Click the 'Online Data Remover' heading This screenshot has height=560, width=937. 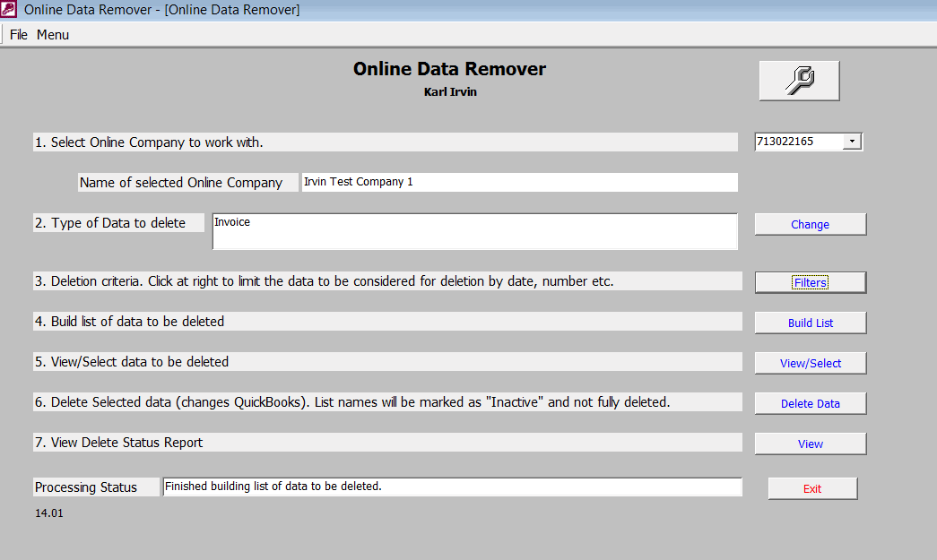[449, 69]
